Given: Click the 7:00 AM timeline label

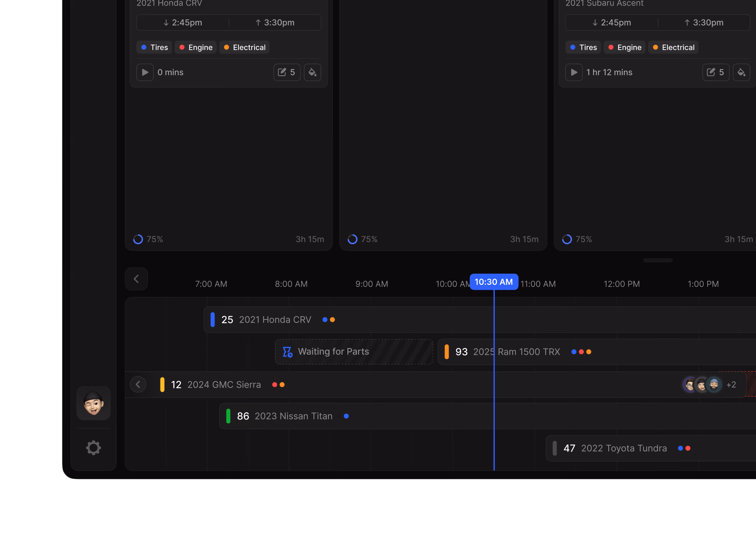Looking at the screenshot, I should [211, 284].
